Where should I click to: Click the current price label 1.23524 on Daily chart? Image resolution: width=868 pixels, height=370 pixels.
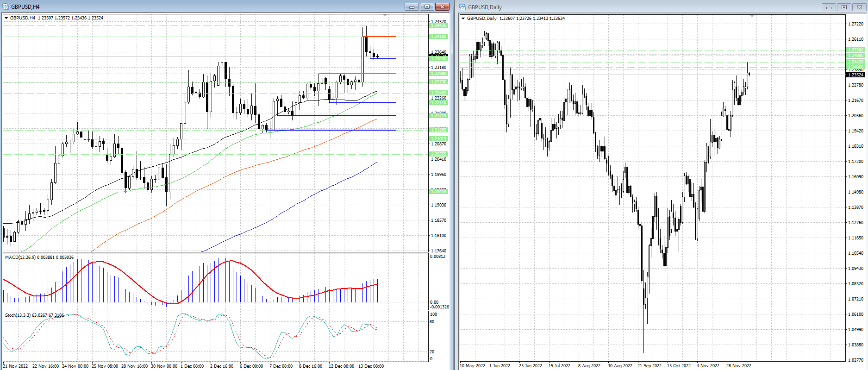click(x=855, y=75)
